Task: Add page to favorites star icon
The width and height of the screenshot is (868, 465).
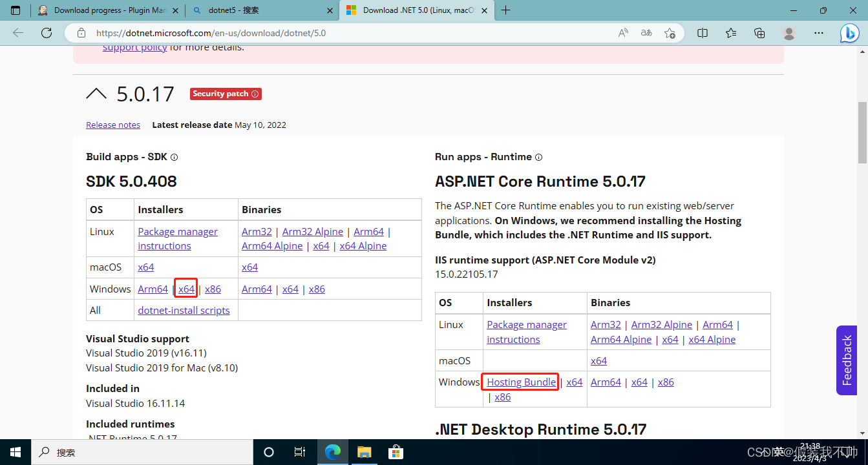Action: point(670,33)
